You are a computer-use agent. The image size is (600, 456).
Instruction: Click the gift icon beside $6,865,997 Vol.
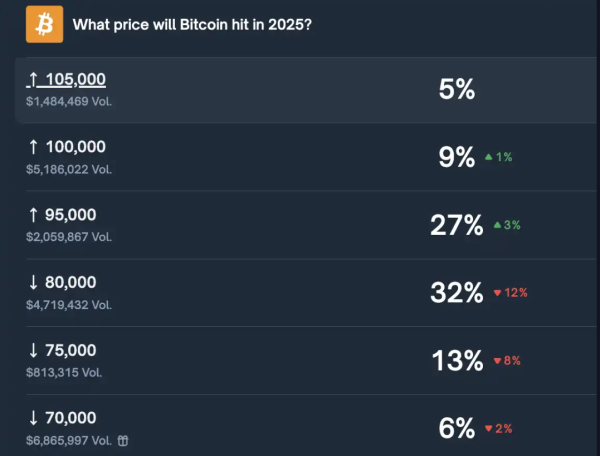click(x=123, y=441)
